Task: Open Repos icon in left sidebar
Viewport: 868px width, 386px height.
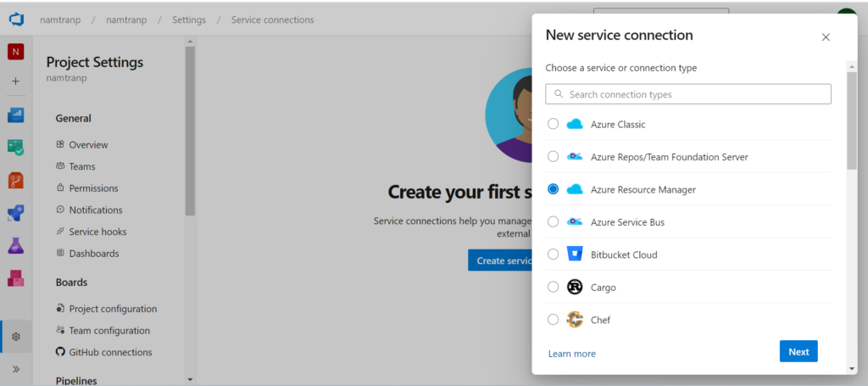Action: coord(15,180)
